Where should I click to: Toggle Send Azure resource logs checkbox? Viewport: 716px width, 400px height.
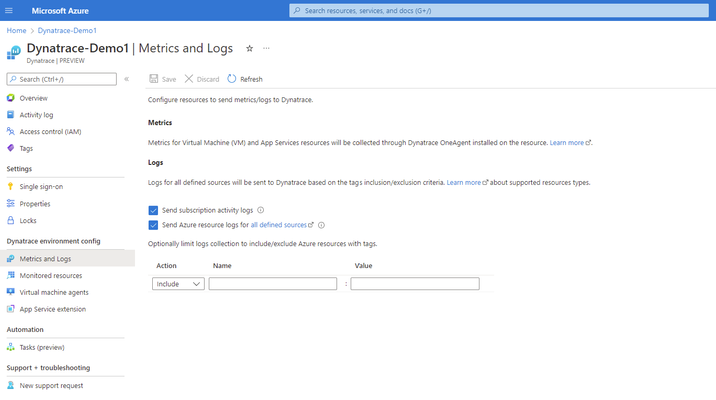(153, 225)
